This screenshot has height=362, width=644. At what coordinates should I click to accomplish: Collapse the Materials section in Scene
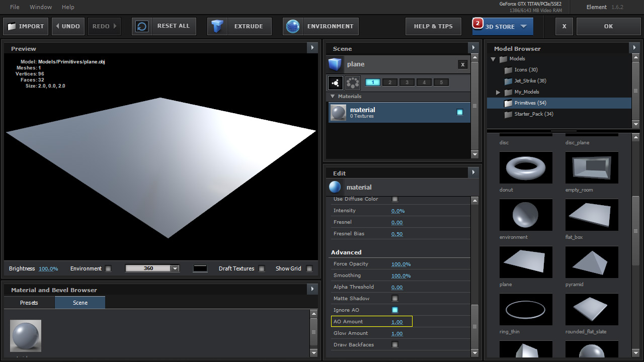pos(333,96)
